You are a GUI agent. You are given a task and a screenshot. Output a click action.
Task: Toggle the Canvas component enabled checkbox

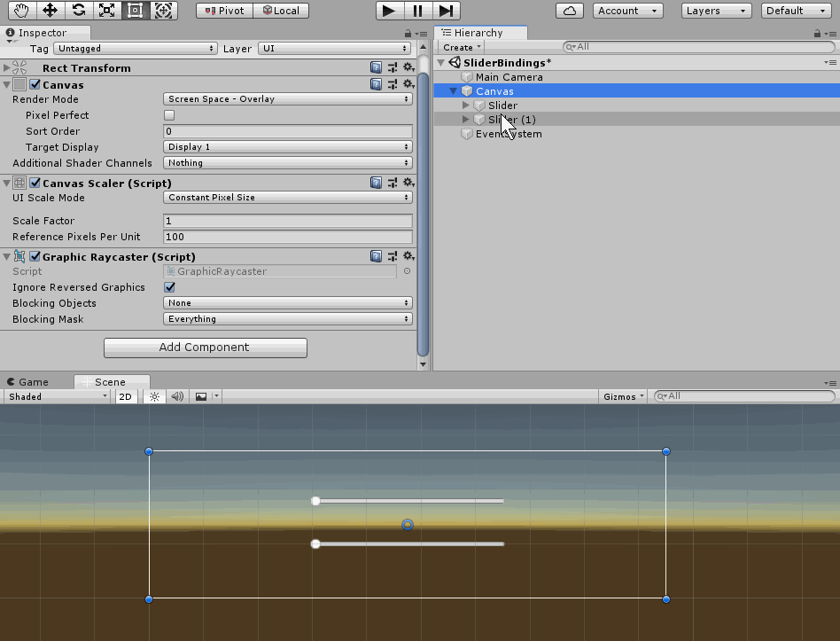click(35, 84)
